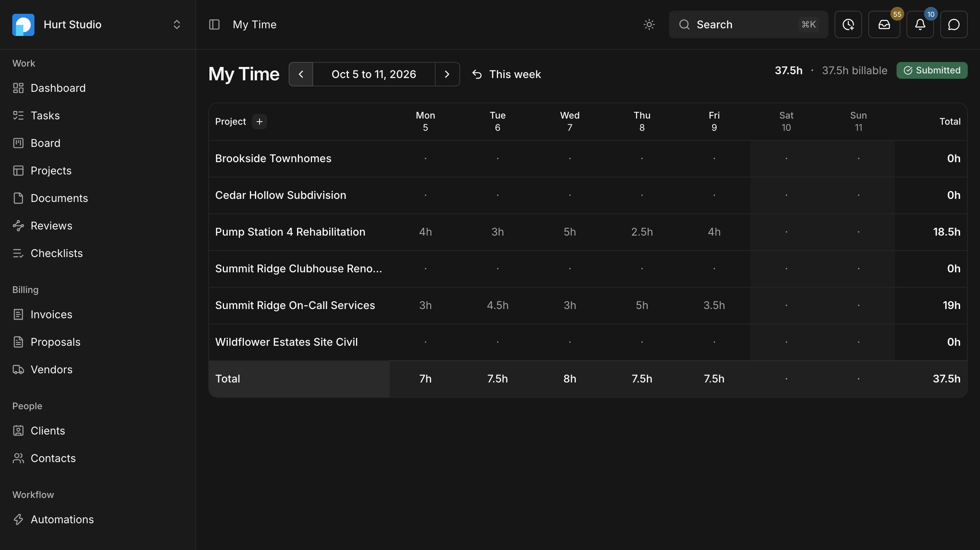Go to the next week
Screen dimensions: 980x550
[x=447, y=74]
